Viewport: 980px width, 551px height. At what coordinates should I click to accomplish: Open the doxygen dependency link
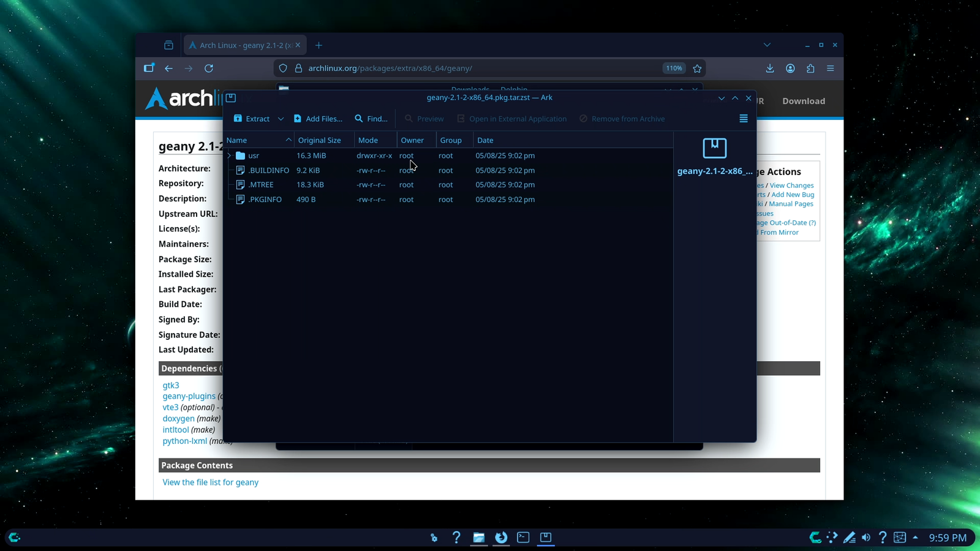coord(178,419)
